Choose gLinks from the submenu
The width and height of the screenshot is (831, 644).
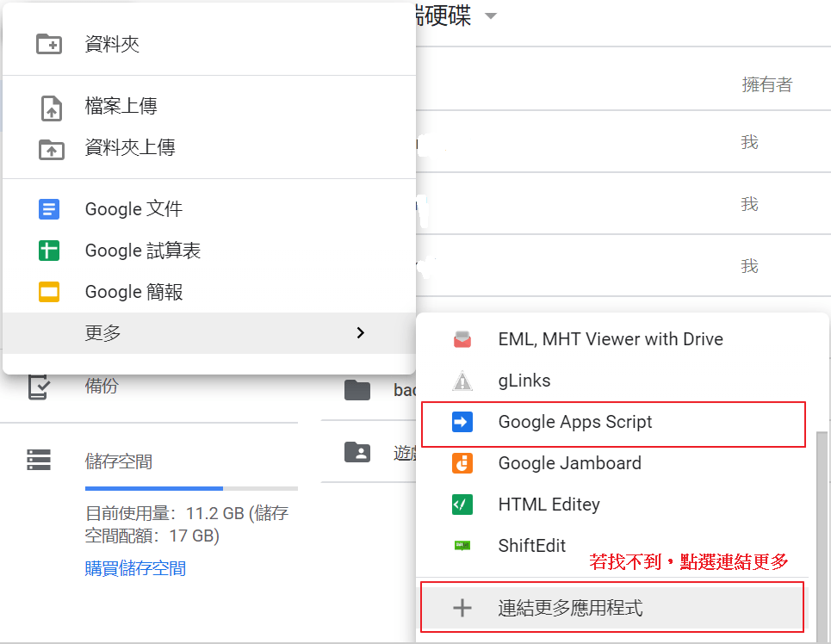point(524,381)
